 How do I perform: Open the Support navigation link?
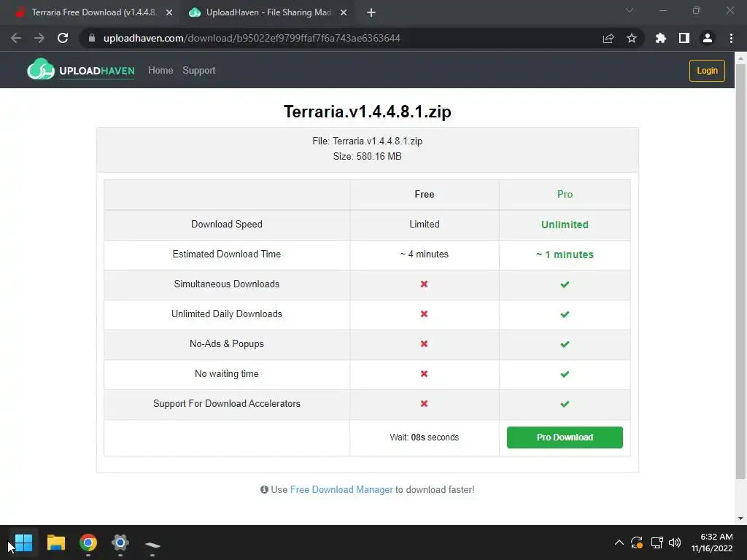coord(199,71)
